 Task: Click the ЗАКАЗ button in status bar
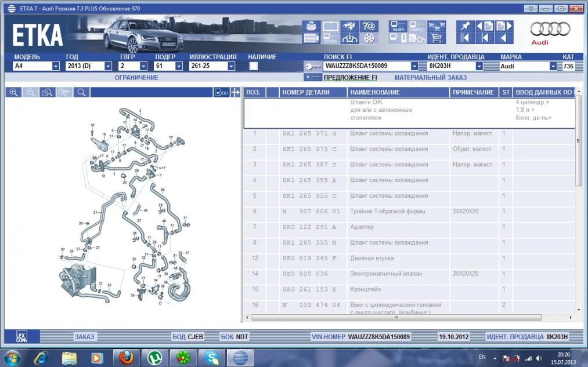tap(84, 337)
